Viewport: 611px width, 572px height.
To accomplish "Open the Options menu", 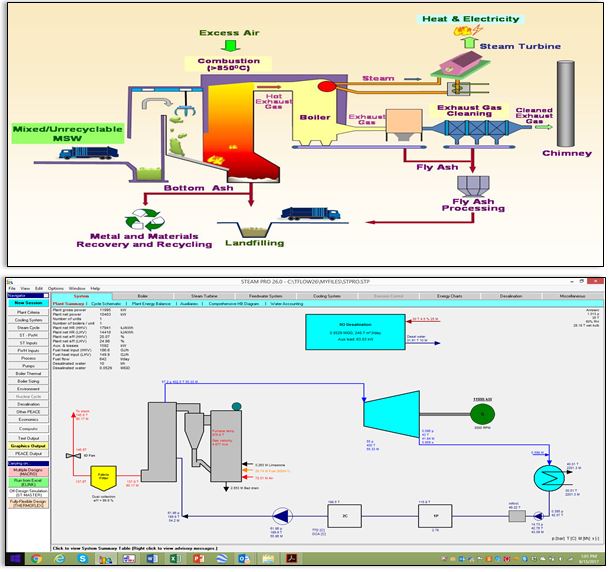I will pyautogui.click(x=56, y=288).
